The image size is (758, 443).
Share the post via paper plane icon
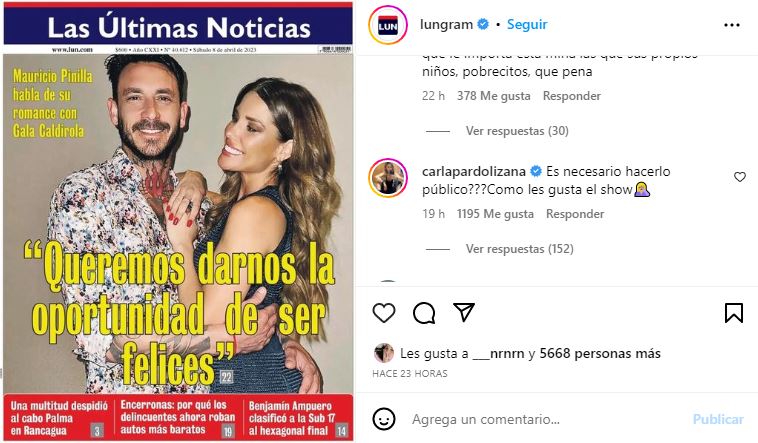click(x=464, y=312)
